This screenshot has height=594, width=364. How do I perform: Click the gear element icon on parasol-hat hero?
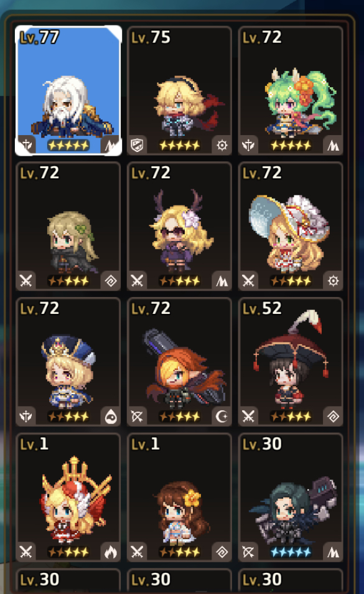[x=334, y=281]
